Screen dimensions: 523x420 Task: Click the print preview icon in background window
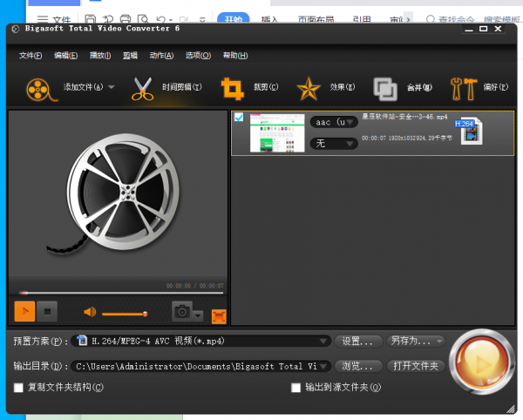pyautogui.click(x=143, y=19)
